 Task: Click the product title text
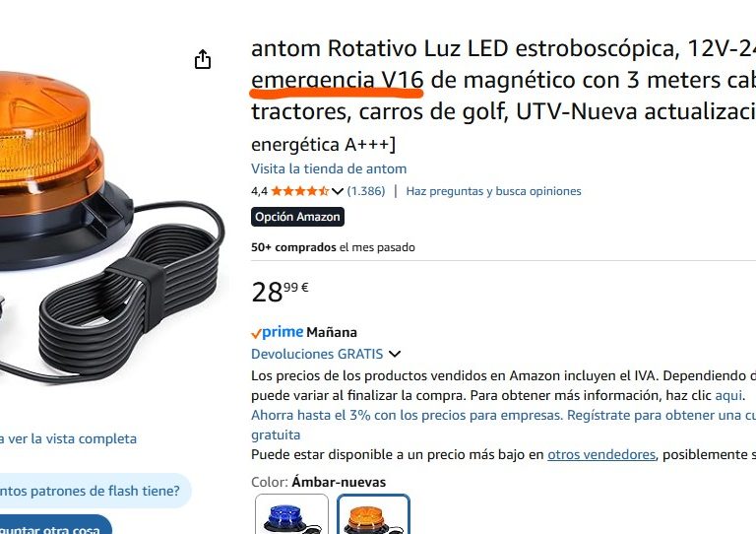503,96
